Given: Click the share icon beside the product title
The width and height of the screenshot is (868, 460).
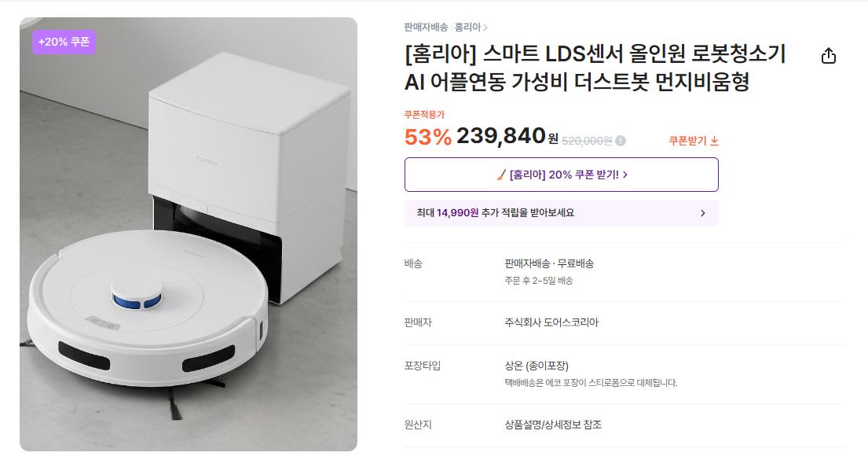Looking at the screenshot, I should (x=829, y=56).
